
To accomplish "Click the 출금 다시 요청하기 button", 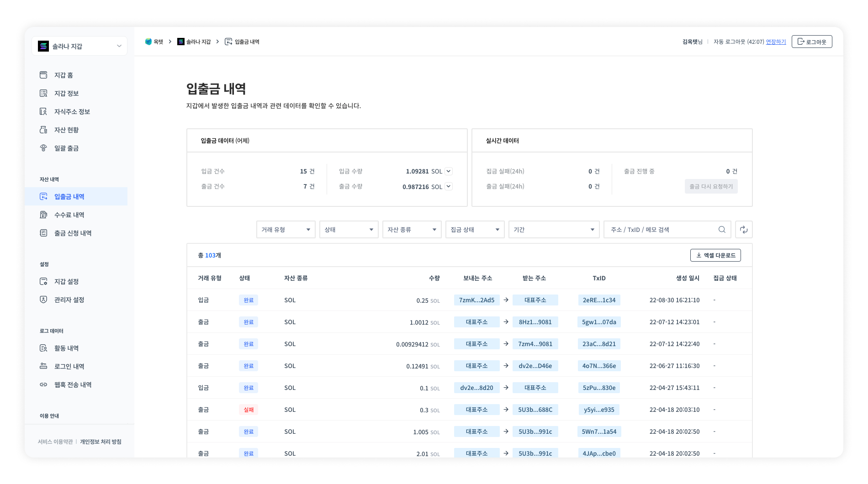I will (711, 186).
